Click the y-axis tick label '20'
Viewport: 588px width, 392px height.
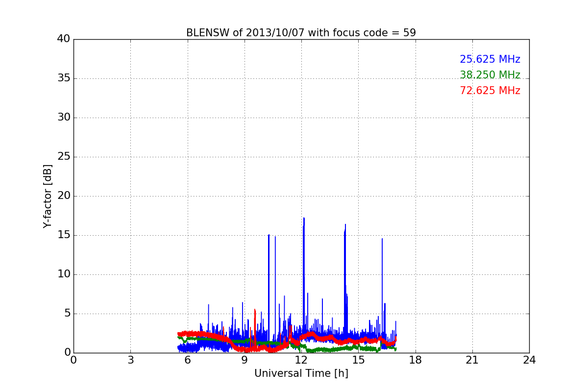click(64, 196)
